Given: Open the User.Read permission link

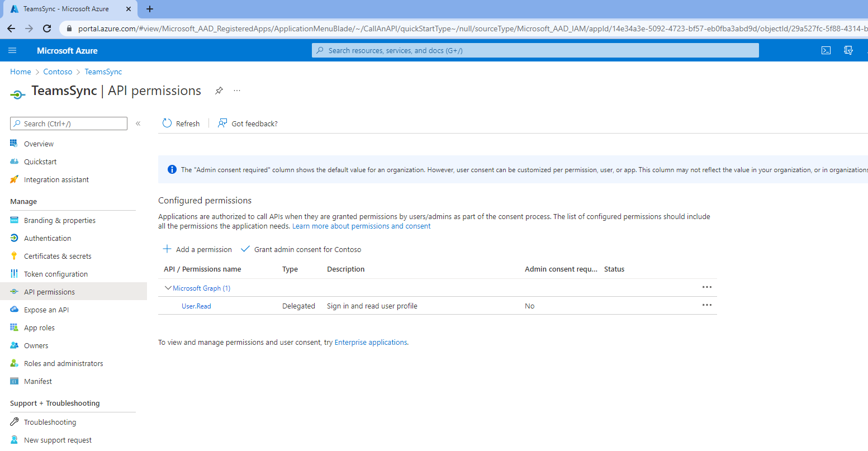Looking at the screenshot, I should (x=196, y=306).
